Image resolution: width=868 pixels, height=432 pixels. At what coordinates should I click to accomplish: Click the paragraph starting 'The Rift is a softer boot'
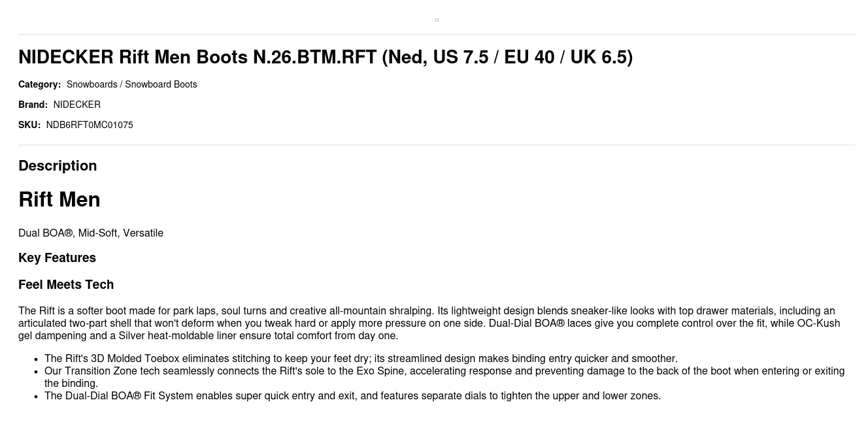[429, 323]
